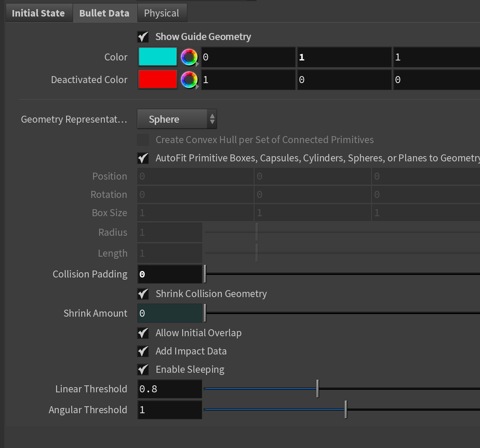This screenshot has width=480, height=448.
Task: Toggle Shrink Collision Geometry checkbox
Action: point(143,294)
